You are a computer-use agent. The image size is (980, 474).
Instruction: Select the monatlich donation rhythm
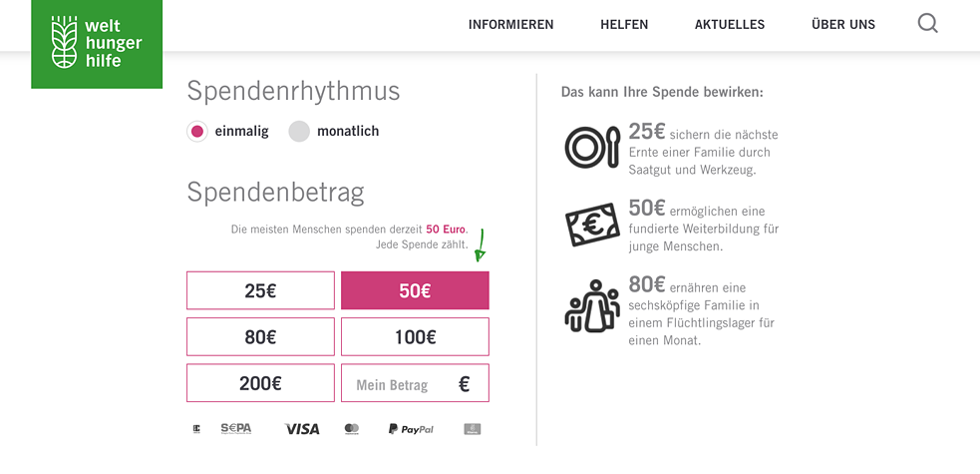pos(299,131)
